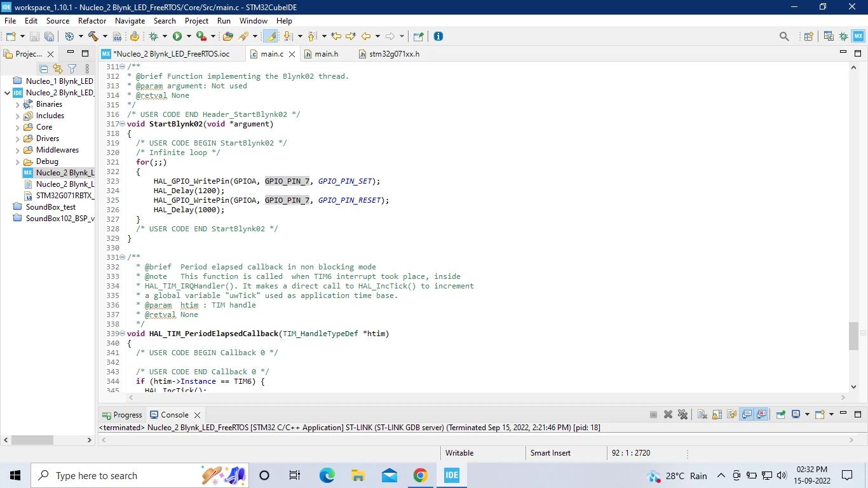Open the Project menu

[x=196, y=21]
